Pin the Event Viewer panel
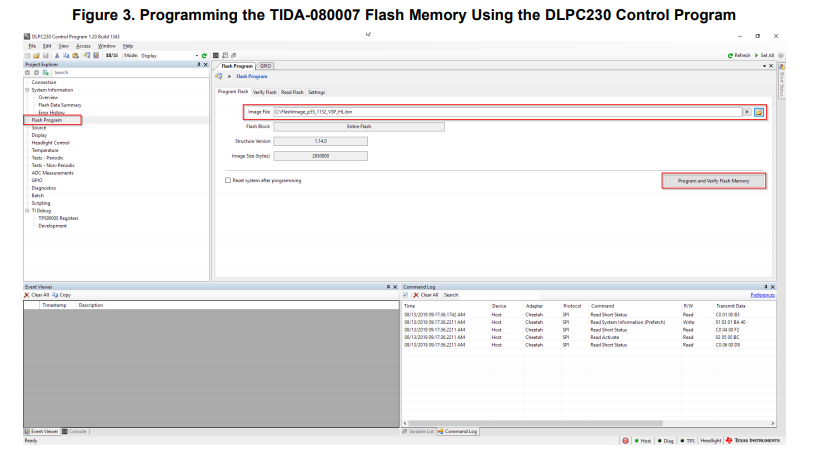Viewport: 813px width, 464px height. [388, 287]
